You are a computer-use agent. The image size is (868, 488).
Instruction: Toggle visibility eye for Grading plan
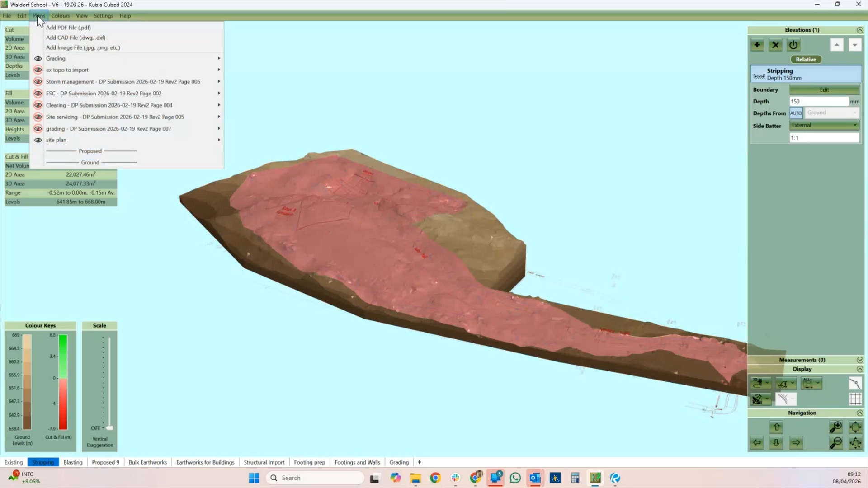click(38, 59)
